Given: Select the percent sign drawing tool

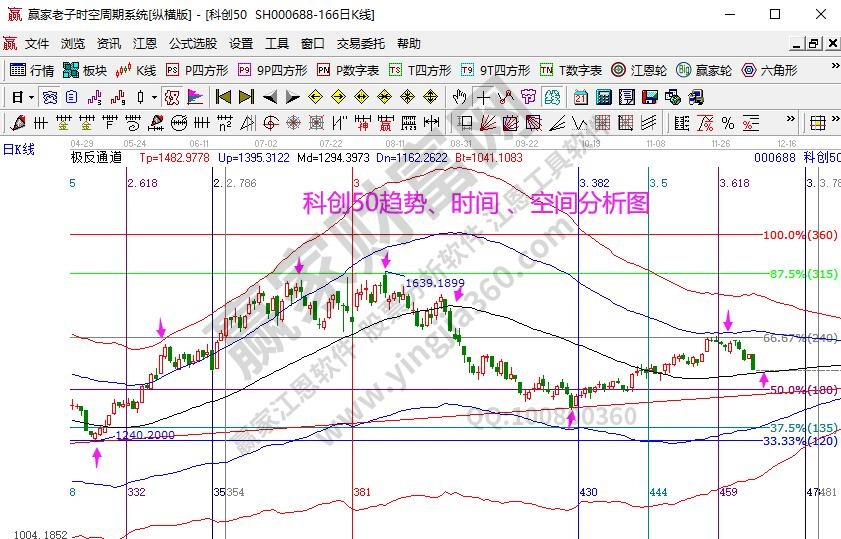Looking at the screenshot, I should [727, 123].
